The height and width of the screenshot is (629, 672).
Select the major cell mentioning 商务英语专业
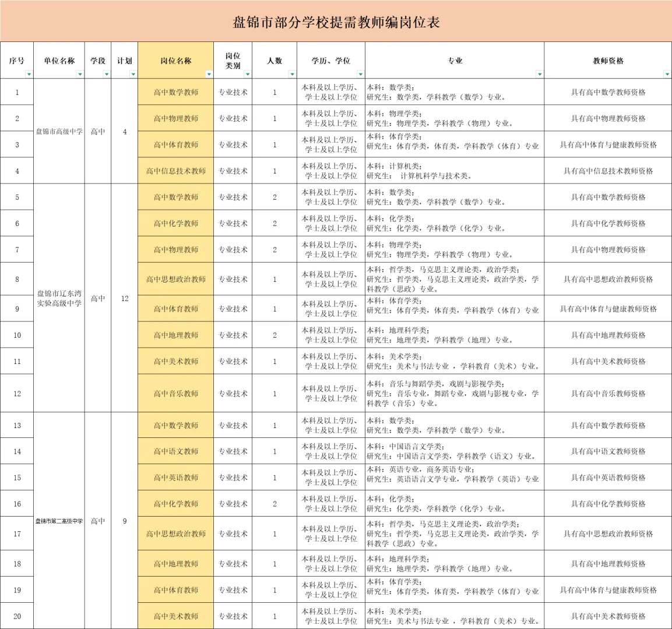tap(455, 478)
